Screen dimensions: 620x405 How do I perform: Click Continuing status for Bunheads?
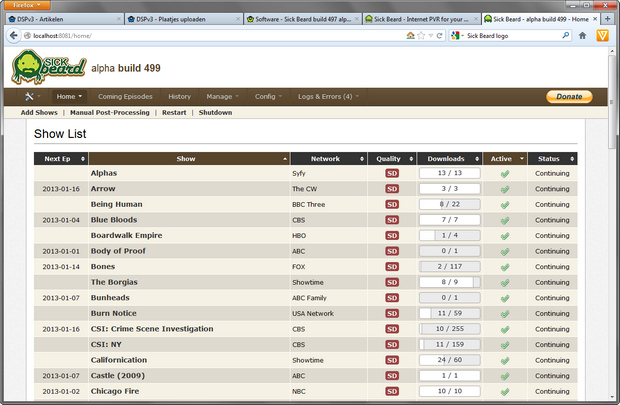[x=552, y=298]
